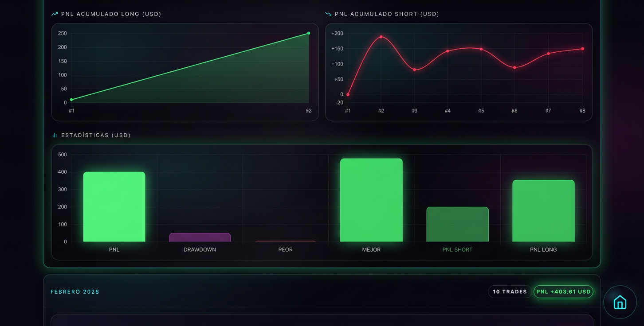Click data point #6 on the short chart
The width and height of the screenshot is (644, 326).
(x=514, y=67)
